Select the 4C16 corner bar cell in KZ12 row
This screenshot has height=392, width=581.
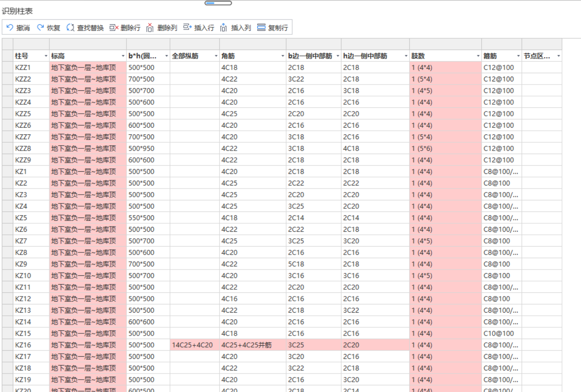coord(253,299)
